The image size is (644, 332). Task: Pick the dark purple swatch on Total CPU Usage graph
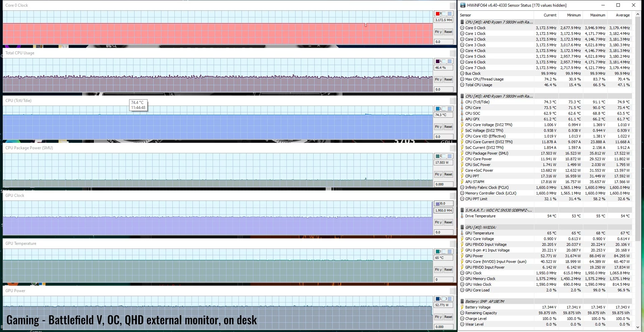pos(438,61)
